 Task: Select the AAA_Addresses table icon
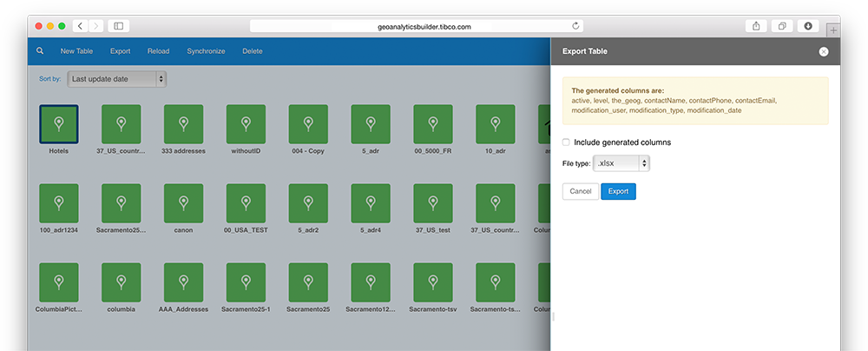click(x=183, y=282)
